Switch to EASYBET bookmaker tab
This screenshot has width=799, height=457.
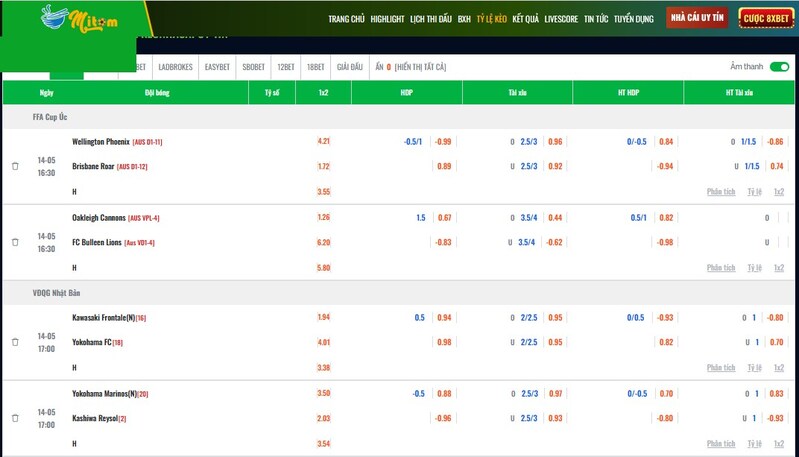pyautogui.click(x=217, y=67)
